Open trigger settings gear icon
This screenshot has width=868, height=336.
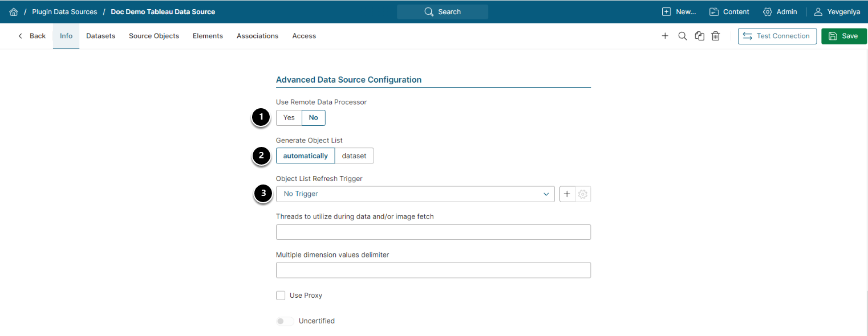click(x=583, y=194)
